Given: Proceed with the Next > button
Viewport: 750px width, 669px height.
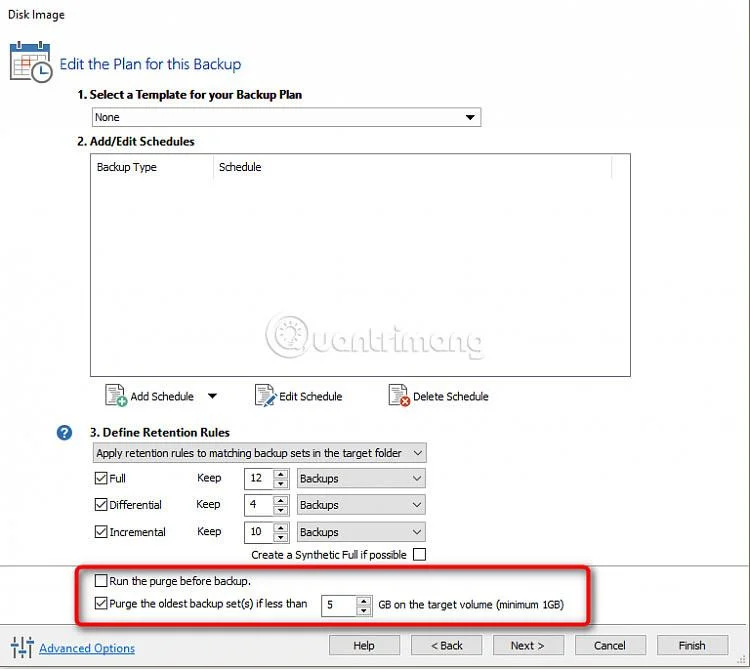Looking at the screenshot, I should pyautogui.click(x=528, y=645).
